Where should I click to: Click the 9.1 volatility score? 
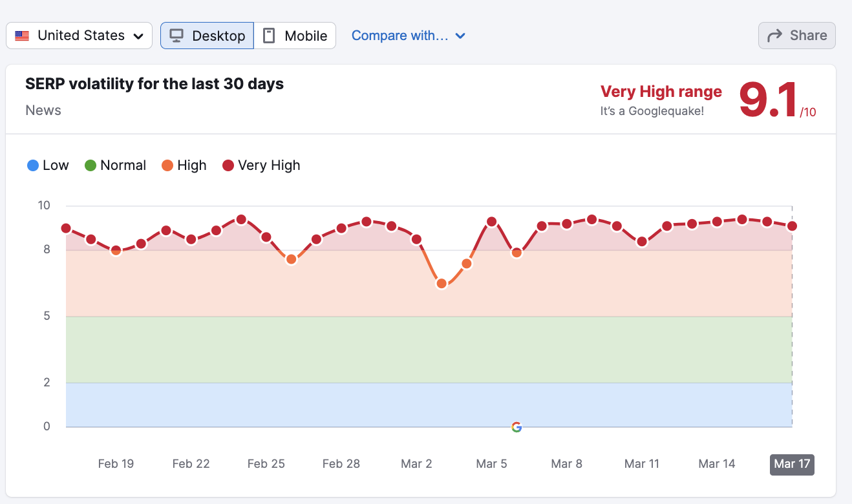tap(767, 100)
